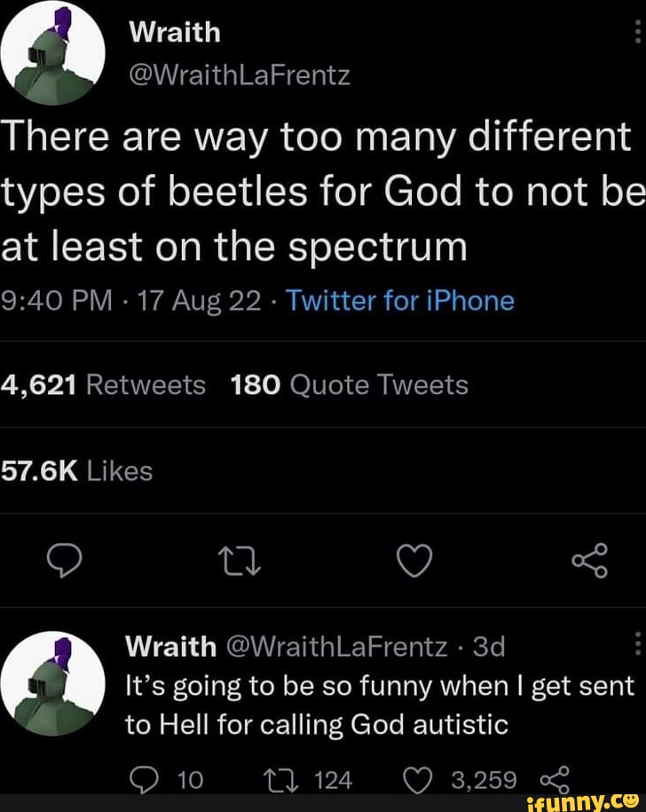View the 4,621 Retweets list
This screenshot has width=646, height=812.
(x=103, y=385)
